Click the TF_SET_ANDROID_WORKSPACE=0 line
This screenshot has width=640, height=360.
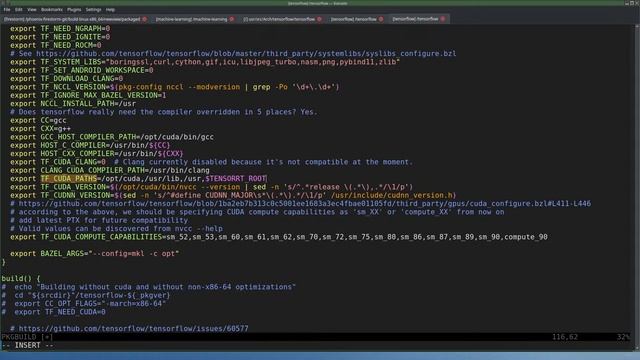[x=82, y=70]
